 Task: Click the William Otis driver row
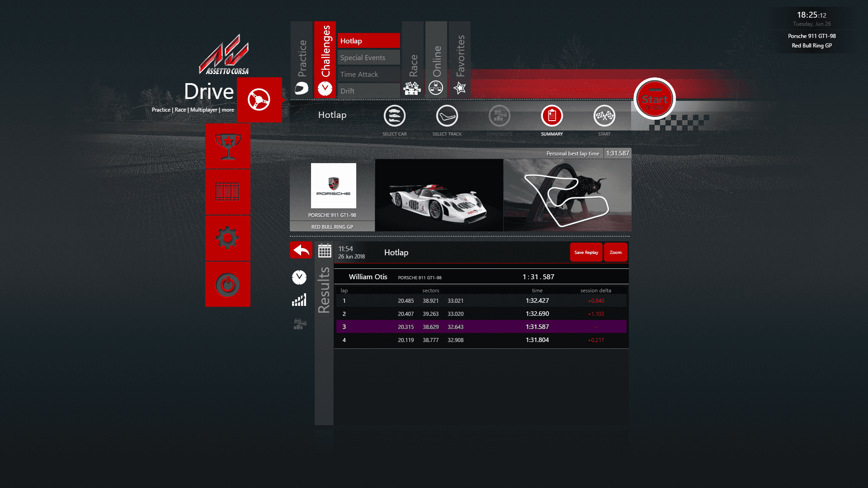(481, 277)
